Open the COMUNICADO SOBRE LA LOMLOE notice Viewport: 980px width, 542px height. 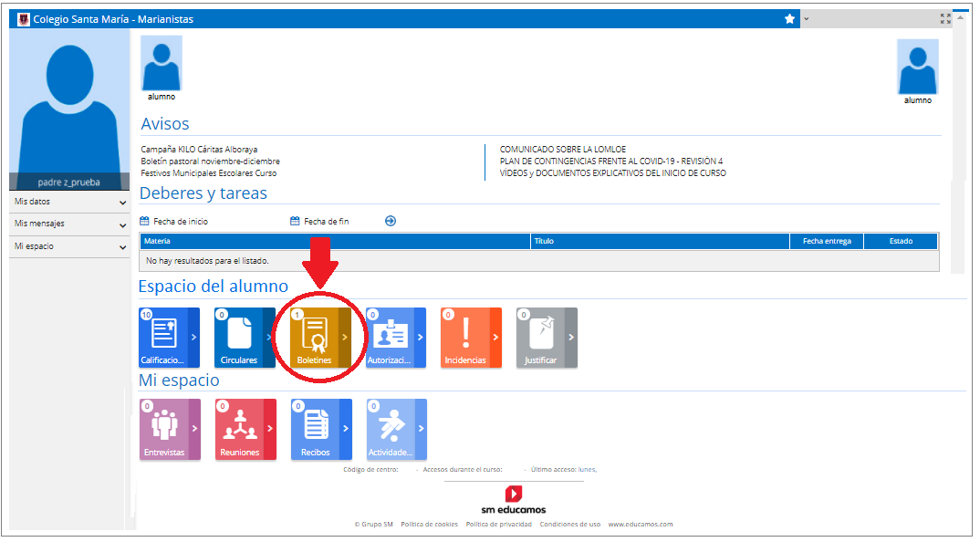tap(562, 150)
